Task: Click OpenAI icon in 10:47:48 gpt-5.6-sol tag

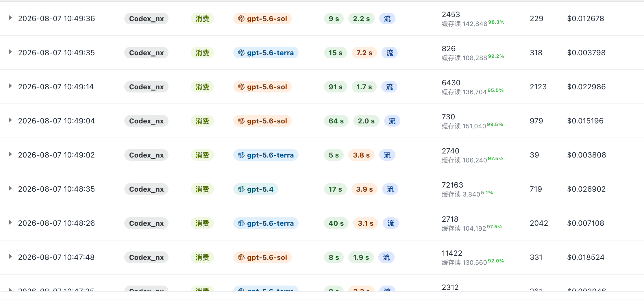Action: (241, 258)
